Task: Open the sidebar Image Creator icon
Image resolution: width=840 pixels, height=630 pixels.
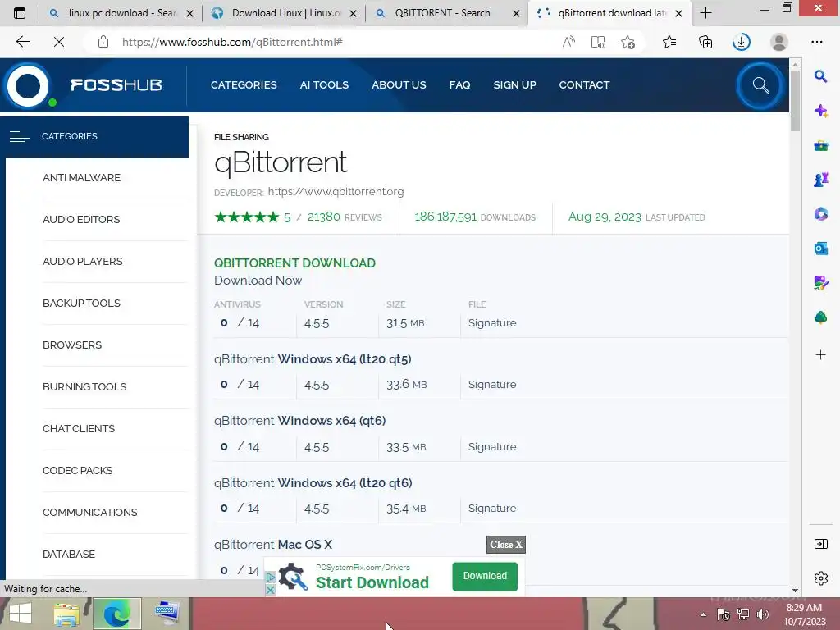Action: point(820,283)
